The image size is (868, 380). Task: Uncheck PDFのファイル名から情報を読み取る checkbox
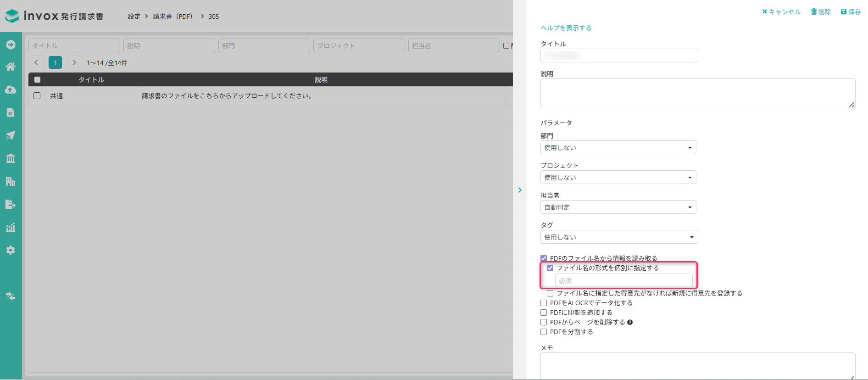tap(544, 258)
